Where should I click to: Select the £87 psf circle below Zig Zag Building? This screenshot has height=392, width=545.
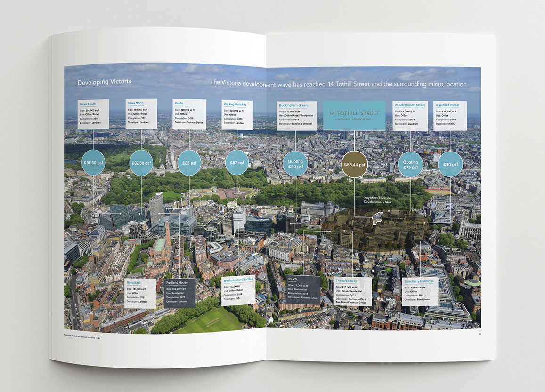[237, 163]
